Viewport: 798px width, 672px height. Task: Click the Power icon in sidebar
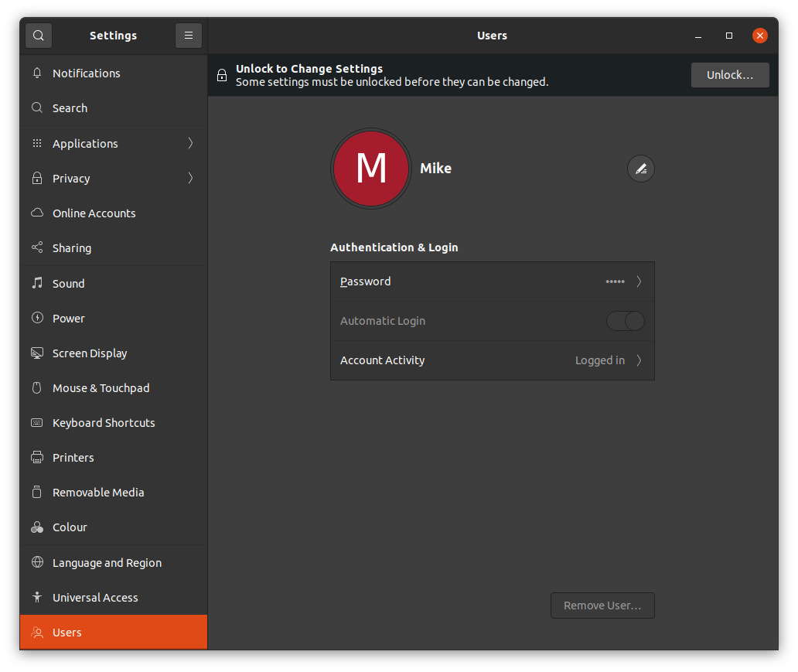coord(37,319)
